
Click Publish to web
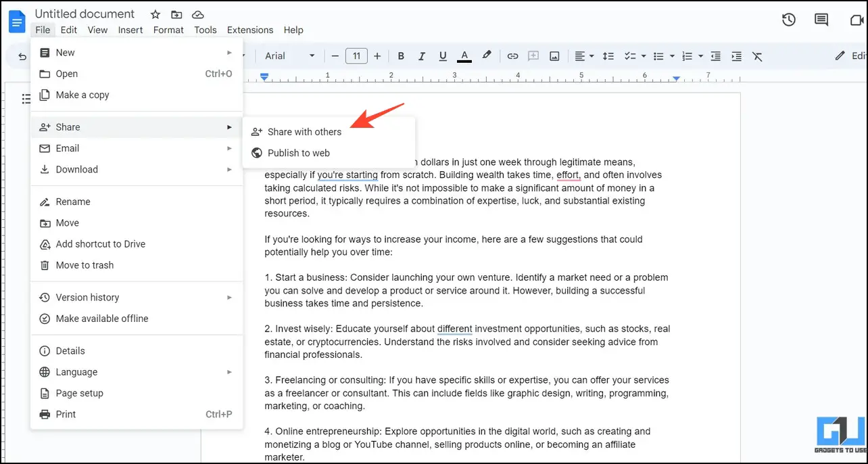pyautogui.click(x=329, y=153)
